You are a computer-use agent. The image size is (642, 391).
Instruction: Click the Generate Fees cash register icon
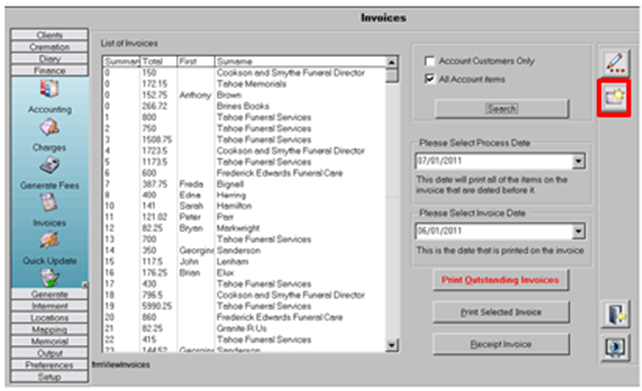tap(50, 165)
